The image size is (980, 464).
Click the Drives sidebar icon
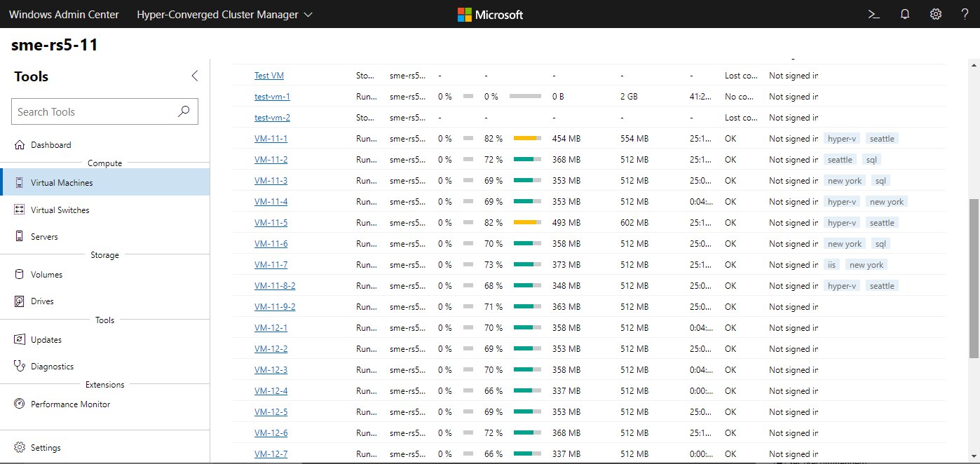pyautogui.click(x=19, y=301)
